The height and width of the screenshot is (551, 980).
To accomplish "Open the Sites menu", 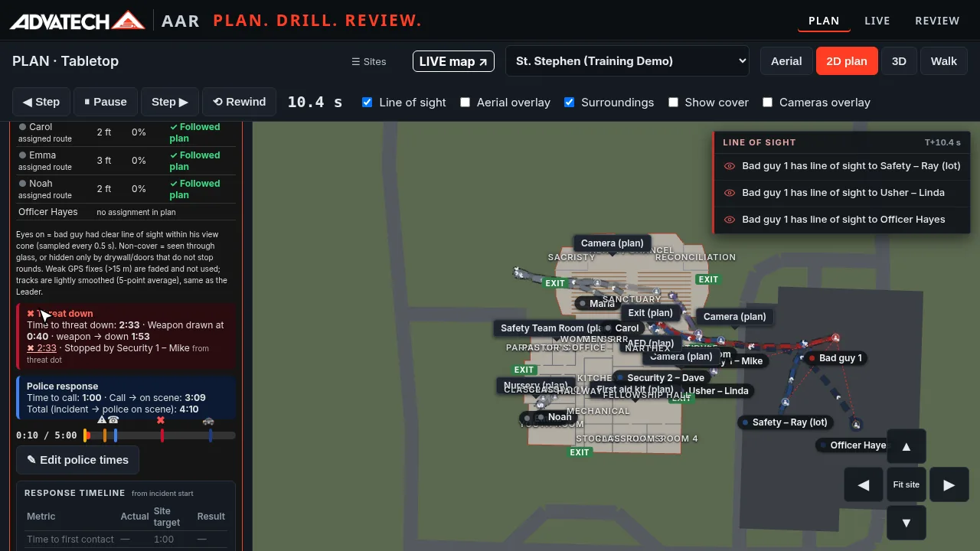I will (x=369, y=61).
